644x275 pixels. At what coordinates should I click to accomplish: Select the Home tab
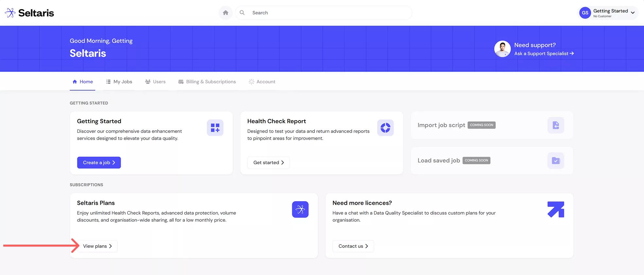[x=83, y=82]
